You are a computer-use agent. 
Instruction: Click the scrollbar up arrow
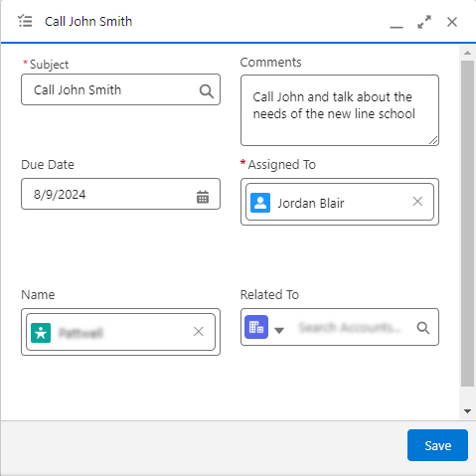[x=467, y=53]
